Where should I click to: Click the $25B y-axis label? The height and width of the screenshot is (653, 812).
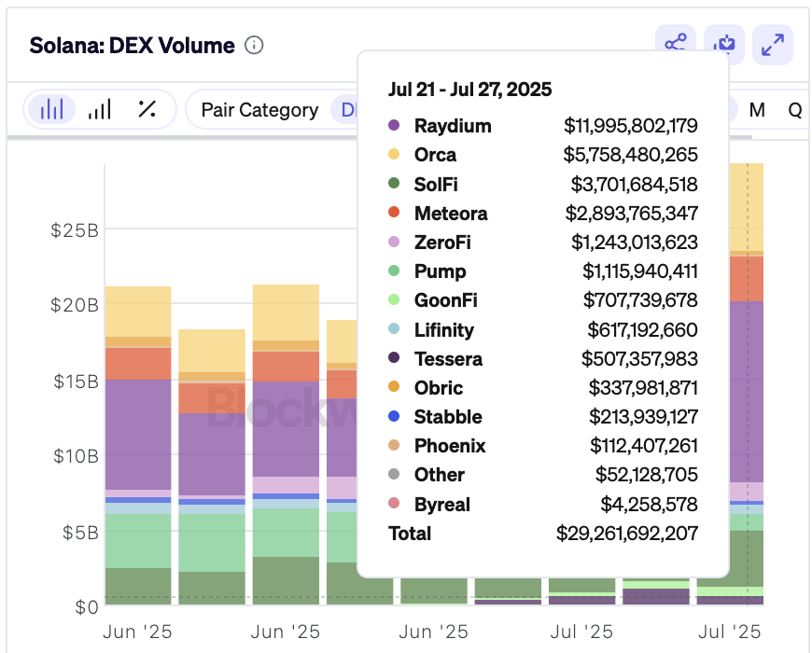click(x=75, y=230)
